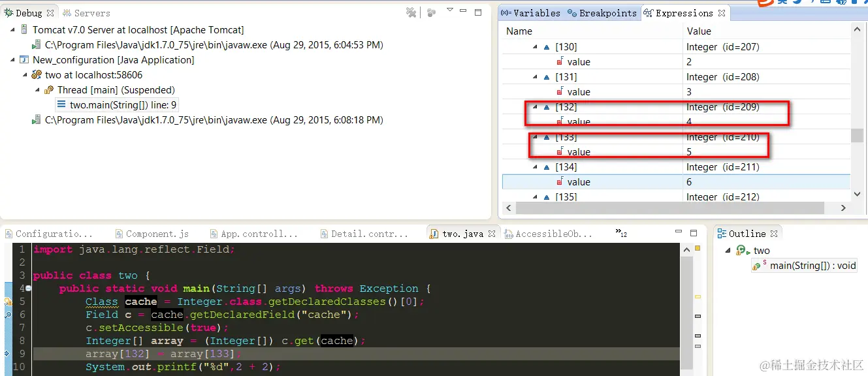
Task: Open the App.controll... editor tab
Action: (x=255, y=234)
